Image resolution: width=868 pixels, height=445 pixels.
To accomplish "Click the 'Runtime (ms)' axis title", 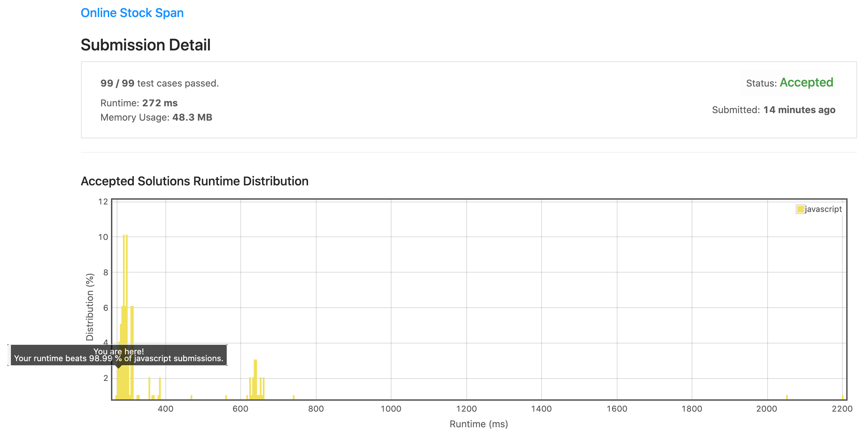I will tap(479, 424).
